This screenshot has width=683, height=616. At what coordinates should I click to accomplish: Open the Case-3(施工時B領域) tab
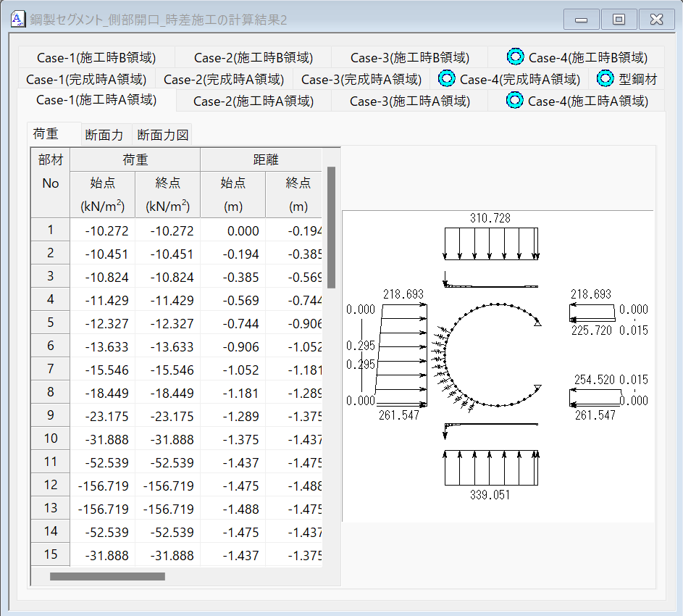pyautogui.click(x=410, y=57)
